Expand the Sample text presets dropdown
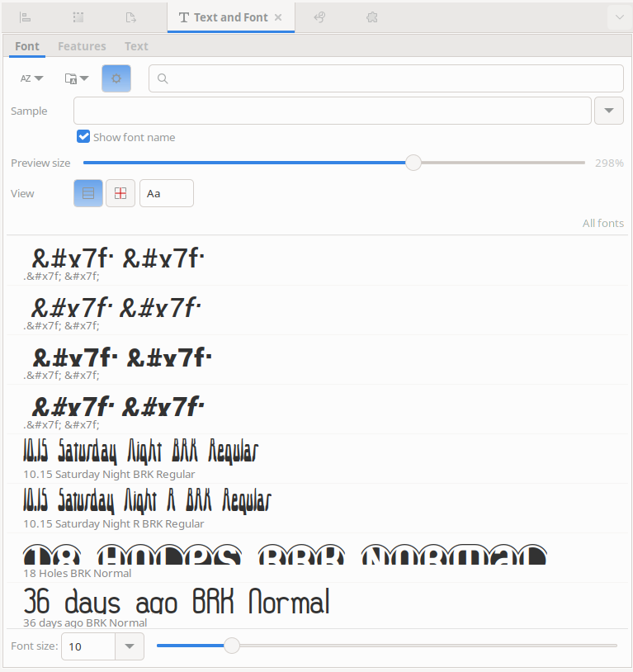Viewport: 633px width, 672px height. (x=608, y=111)
